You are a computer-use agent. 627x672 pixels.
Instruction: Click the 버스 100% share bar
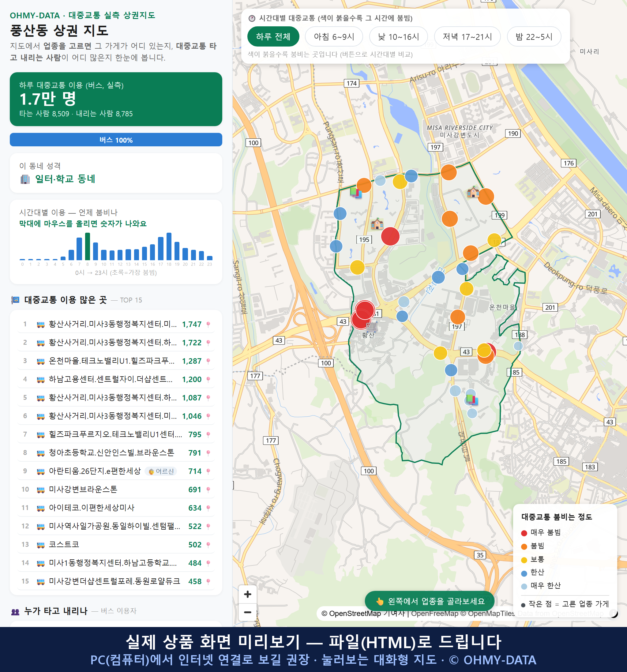click(x=116, y=140)
